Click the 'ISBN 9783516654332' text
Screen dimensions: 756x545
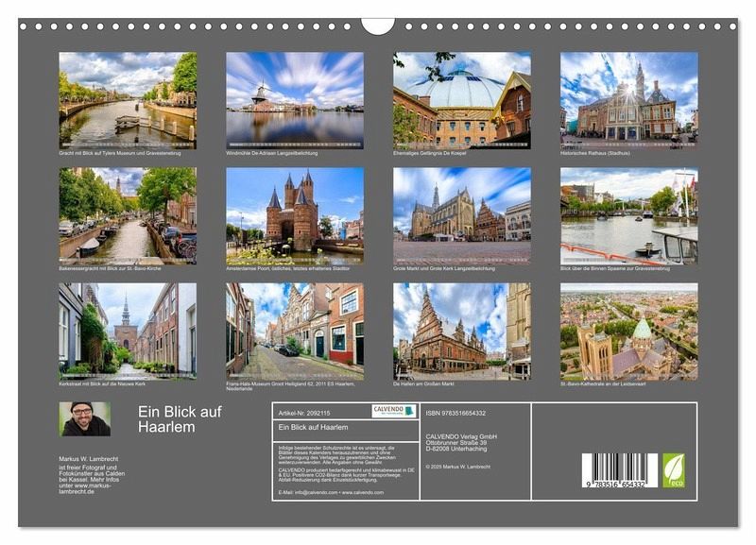click(x=455, y=413)
